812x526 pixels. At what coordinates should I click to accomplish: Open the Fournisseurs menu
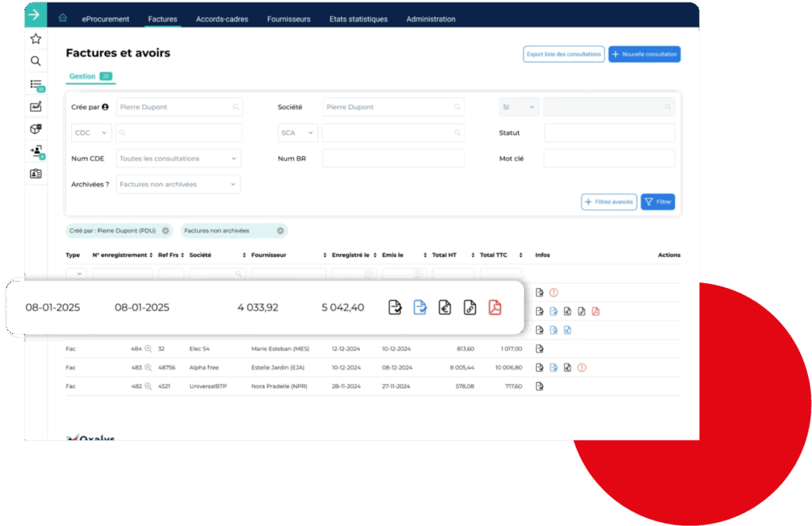[289, 19]
